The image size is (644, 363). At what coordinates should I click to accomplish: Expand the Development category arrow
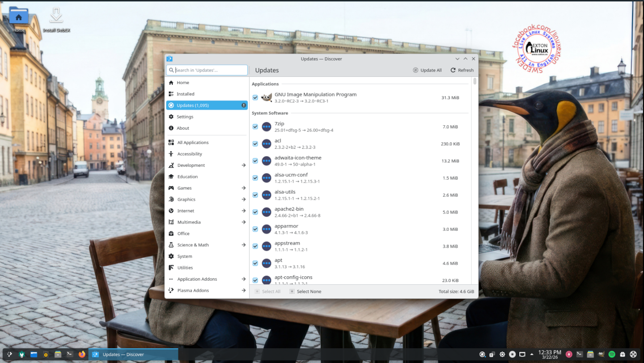[x=244, y=165]
